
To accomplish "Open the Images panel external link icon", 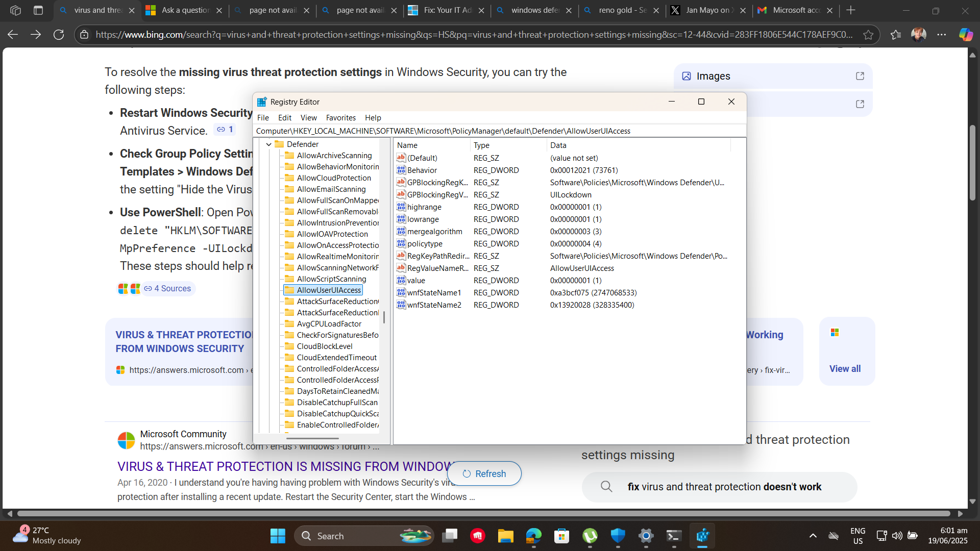I will pos(860,76).
